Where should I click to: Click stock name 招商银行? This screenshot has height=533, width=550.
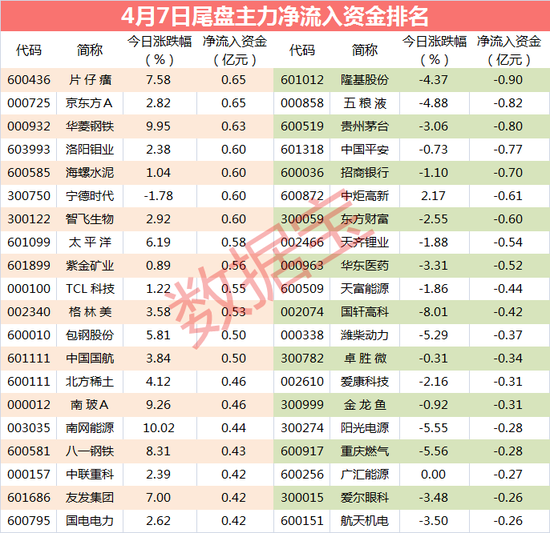point(365,173)
